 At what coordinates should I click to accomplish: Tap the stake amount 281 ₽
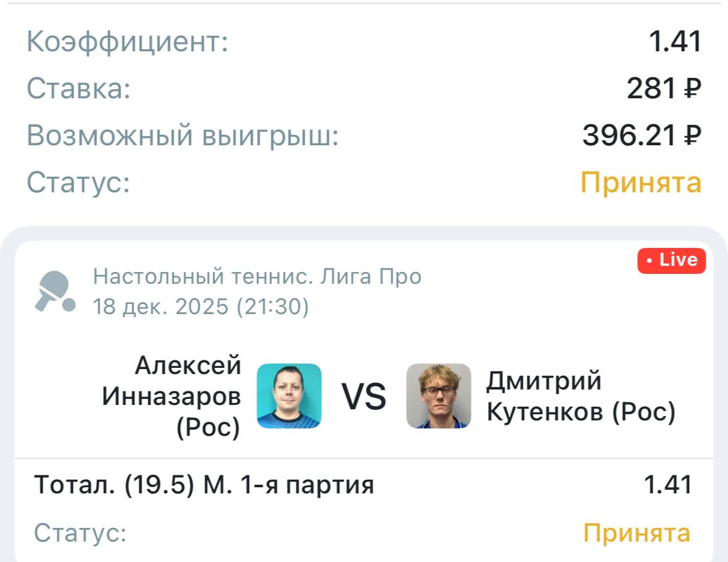[x=664, y=89]
